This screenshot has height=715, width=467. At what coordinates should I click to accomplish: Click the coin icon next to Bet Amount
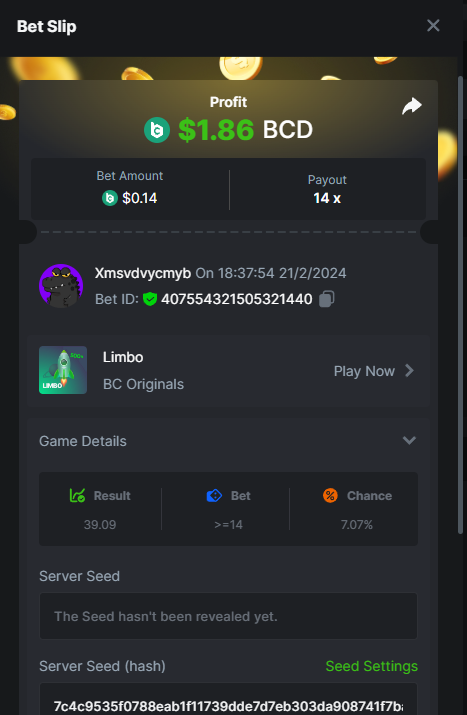pyautogui.click(x=110, y=198)
